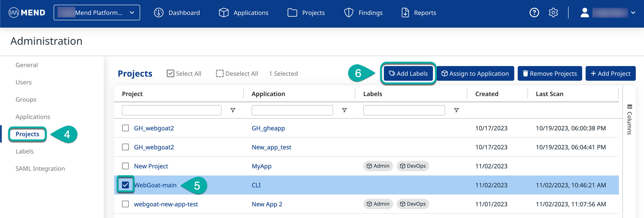The image size is (644, 218).
Task: Tick the webgoat-new-app-test row checkbox
Action: [x=125, y=204]
